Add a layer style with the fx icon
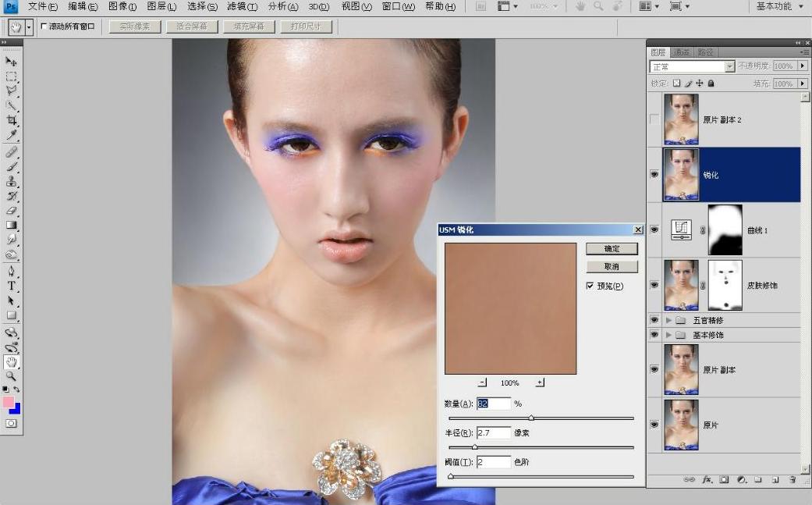 707,479
